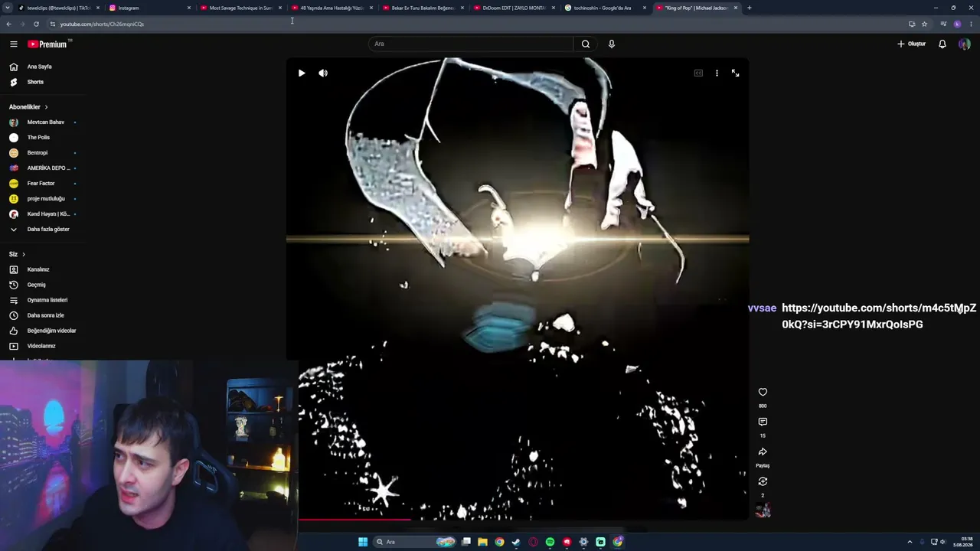Switch to the tewelclips TikTok tab
980x551 pixels.
[58, 8]
